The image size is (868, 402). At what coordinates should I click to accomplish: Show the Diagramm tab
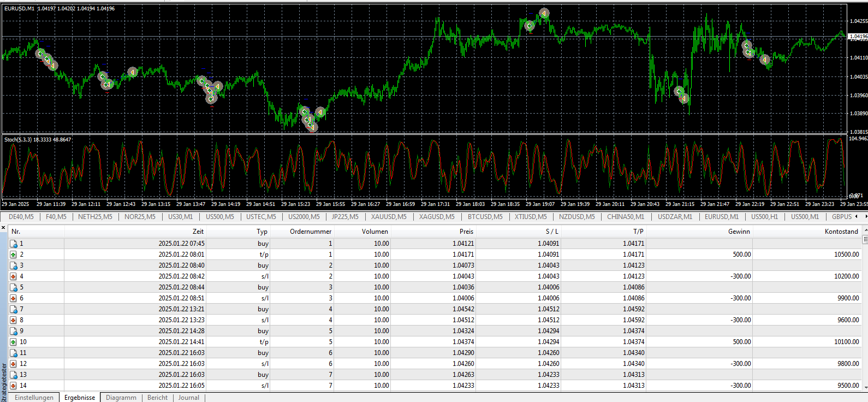click(121, 398)
